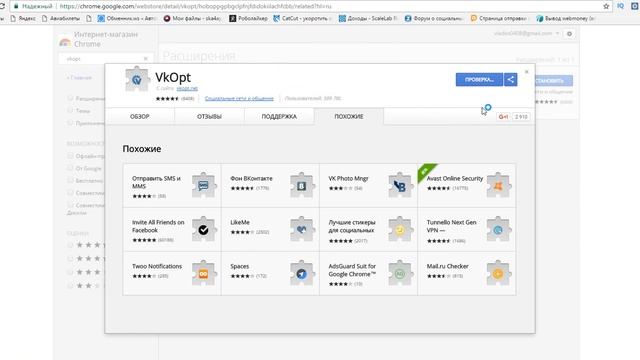Open the Chrome Web Store settings gear

(x=569, y=34)
